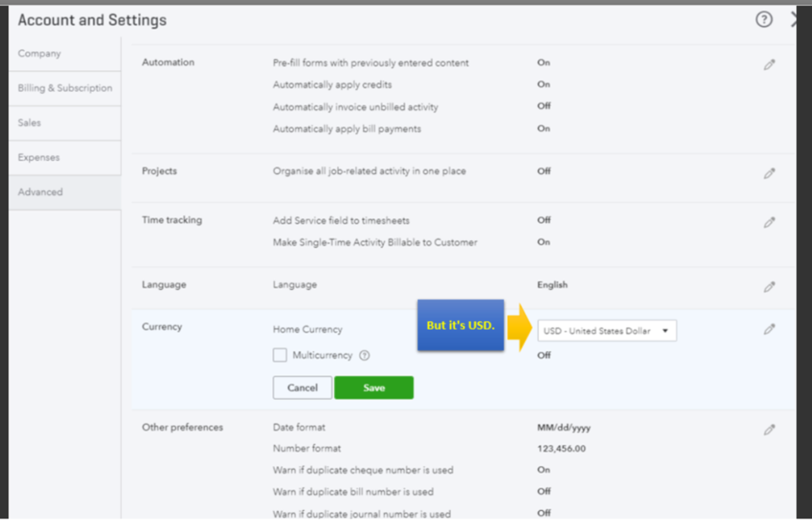Viewport: 812px width, 531px height.
Task: Edit the Automation section via pencil icon
Action: [770, 64]
